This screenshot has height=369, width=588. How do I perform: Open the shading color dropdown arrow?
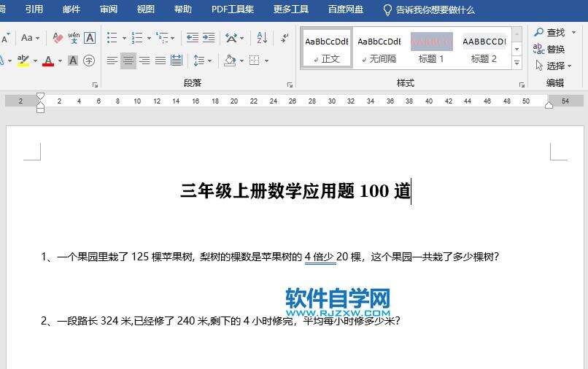coord(241,61)
